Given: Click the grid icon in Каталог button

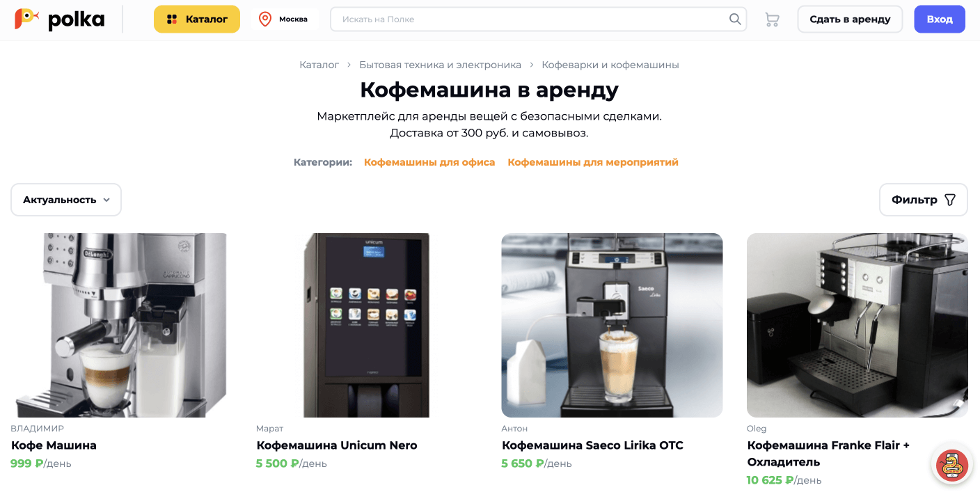Looking at the screenshot, I should click(172, 19).
